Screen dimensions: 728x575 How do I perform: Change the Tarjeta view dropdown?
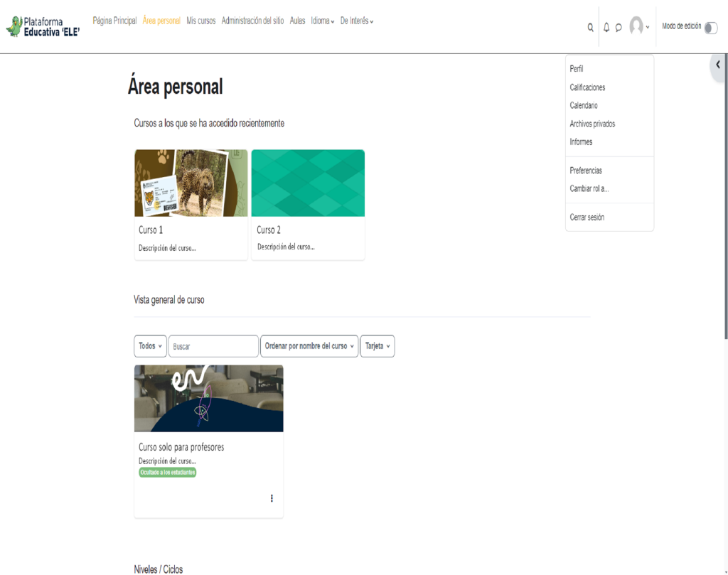(377, 346)
